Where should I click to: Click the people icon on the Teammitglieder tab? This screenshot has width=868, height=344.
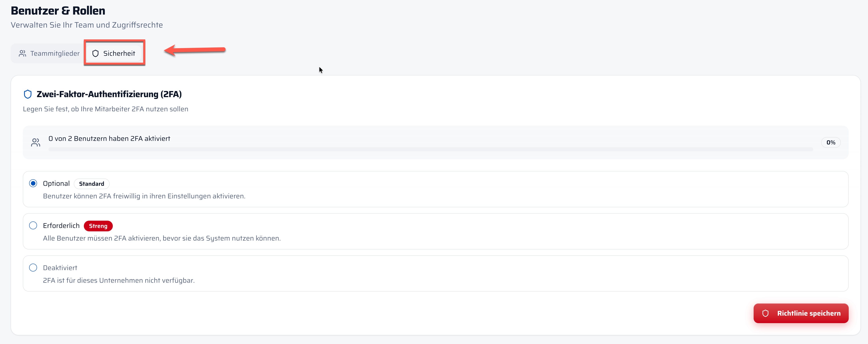coord(23,53)
